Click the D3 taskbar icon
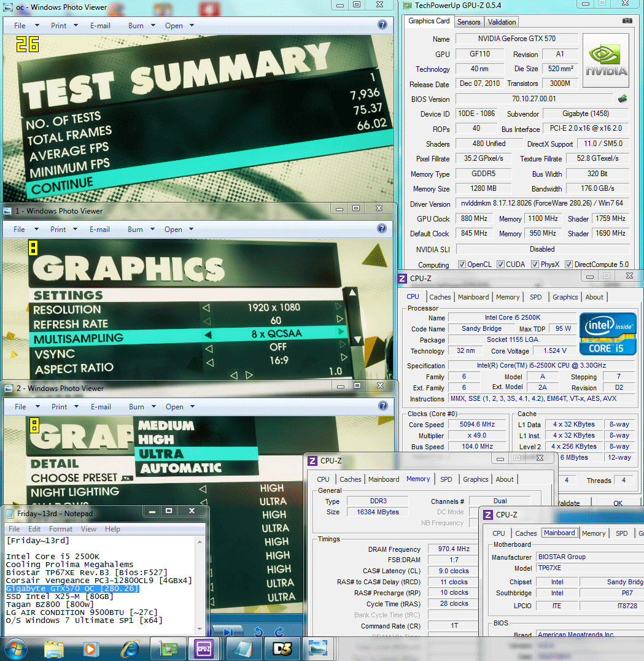 coord(282,649)
